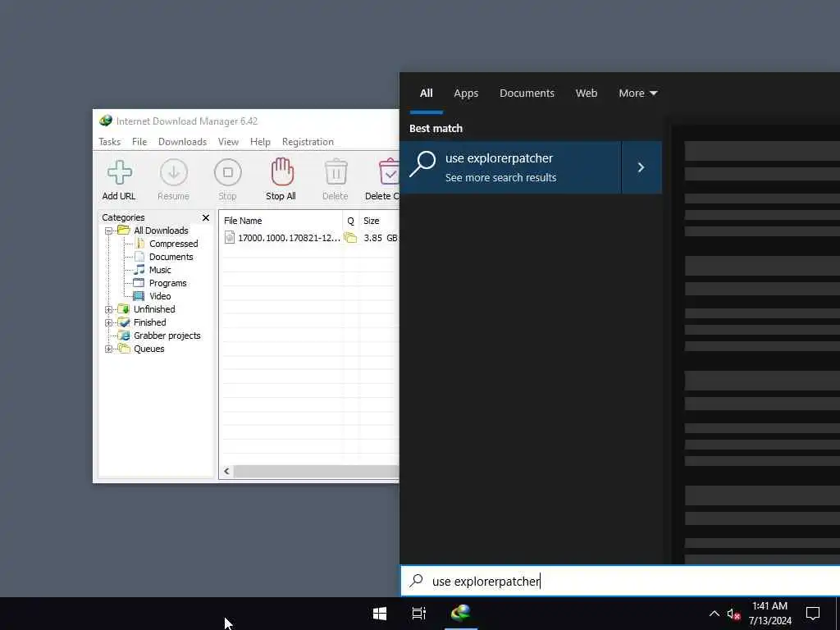Open the clock showing 1:41 AM
The width and height of the screenshot is (840, 630).
[769, 614]
